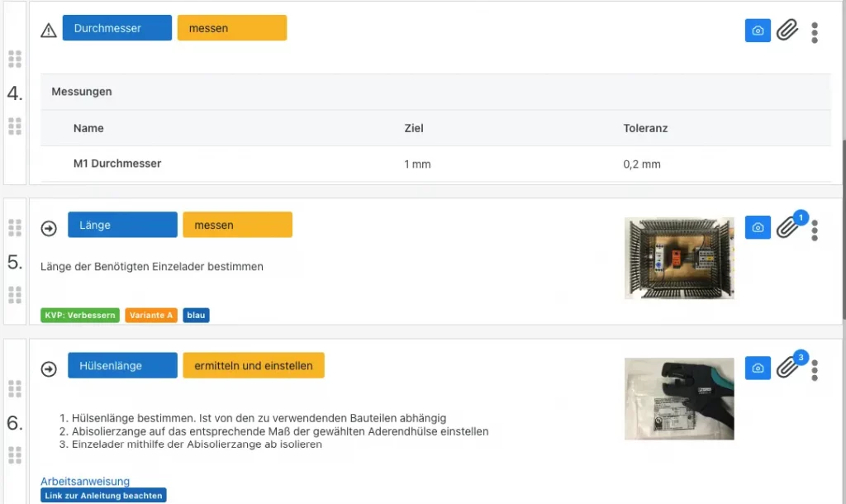The width and height of the screenshot is (846, 504).
Task: Open attachments paperclip in step 4
Action: pos(787,31)
